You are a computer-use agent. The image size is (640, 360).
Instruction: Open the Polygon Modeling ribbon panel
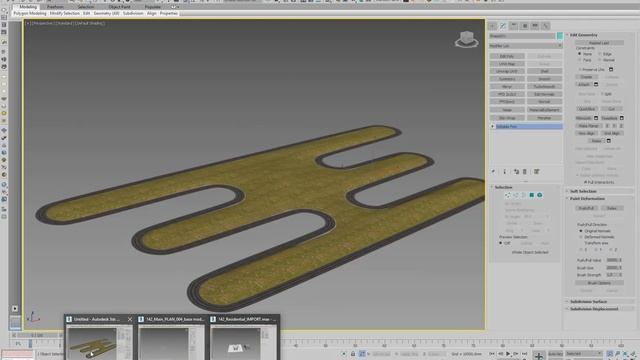click(30, 13)
